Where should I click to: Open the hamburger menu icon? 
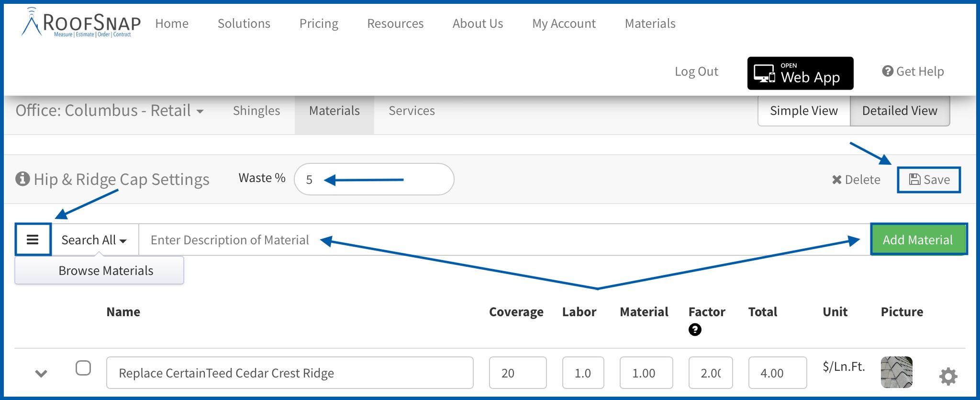point(33,240)
